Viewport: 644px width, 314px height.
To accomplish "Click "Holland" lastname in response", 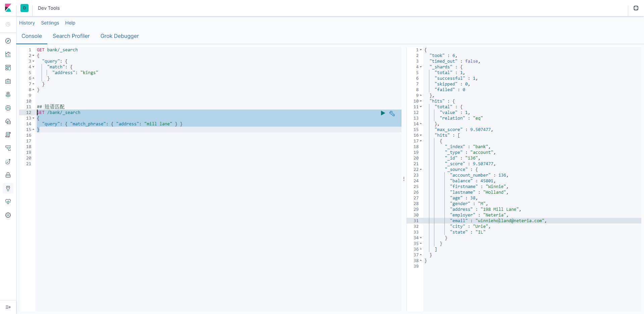I will [x=494, y=192].
